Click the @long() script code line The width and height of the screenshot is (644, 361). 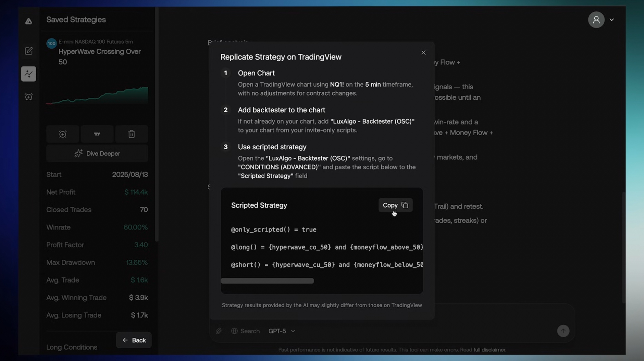(x=327, y=247)
